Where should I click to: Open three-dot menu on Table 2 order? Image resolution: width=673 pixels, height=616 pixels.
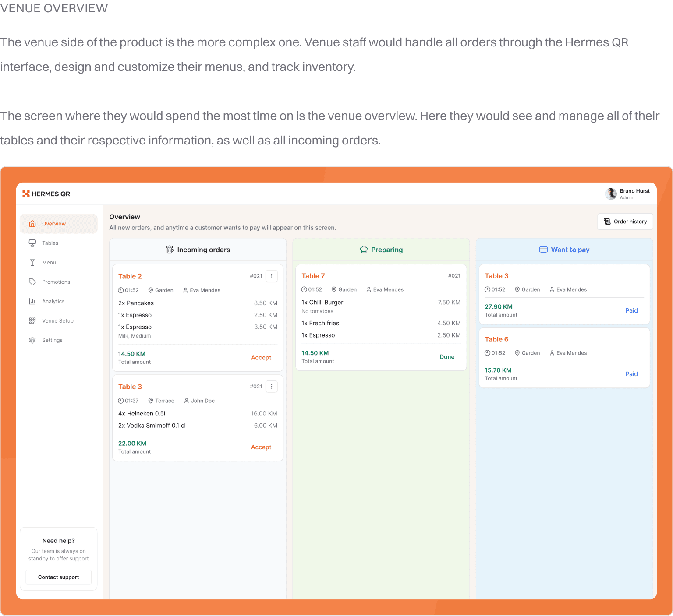point(272,276)
